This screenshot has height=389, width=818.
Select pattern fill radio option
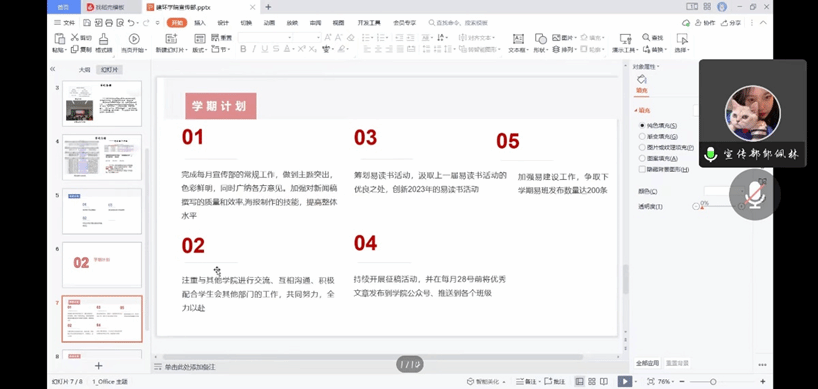click(x=642, y=159)
